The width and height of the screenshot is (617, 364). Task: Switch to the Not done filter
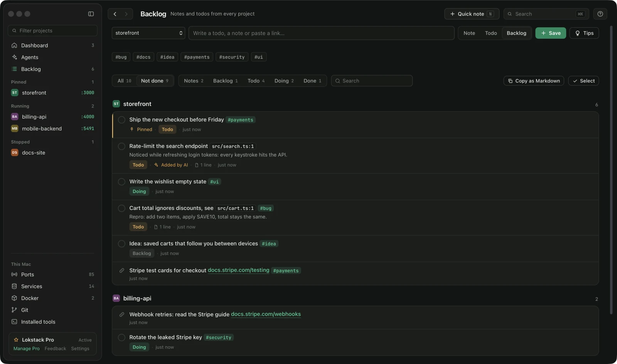(155, 81)
